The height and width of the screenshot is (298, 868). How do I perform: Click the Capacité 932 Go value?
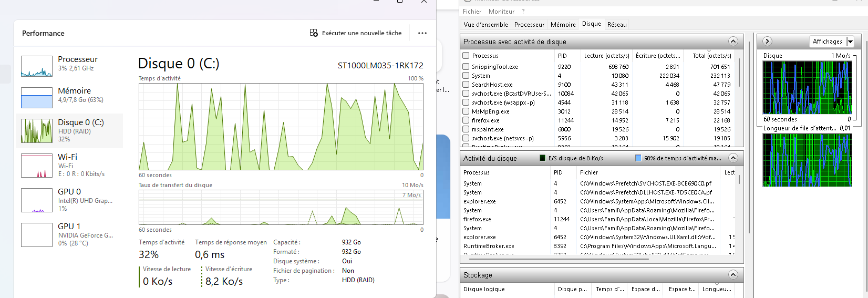click(352, 242)
